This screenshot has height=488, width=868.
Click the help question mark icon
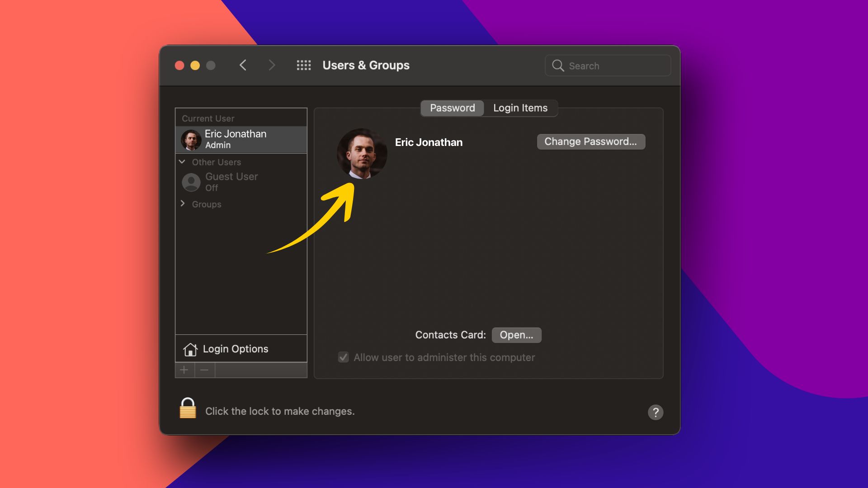[x=656, y=412]
